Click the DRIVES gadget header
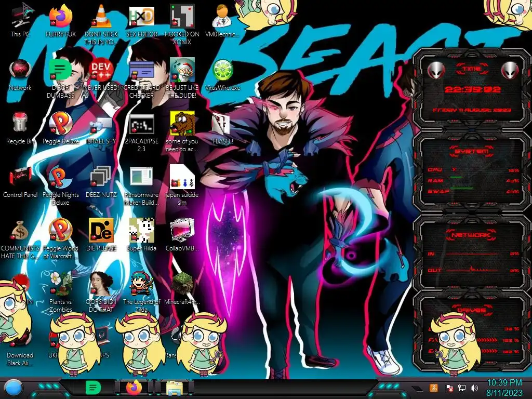 point(472,310)
